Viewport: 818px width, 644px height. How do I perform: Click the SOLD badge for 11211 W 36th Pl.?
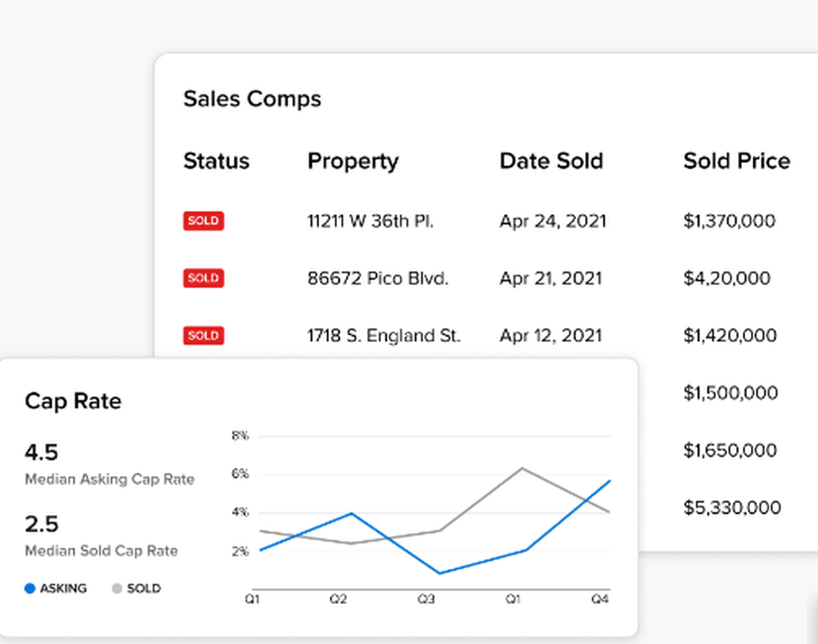click(x=203, y=221)
